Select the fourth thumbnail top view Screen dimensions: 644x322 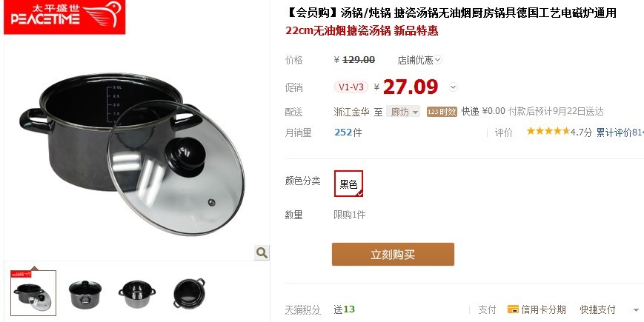(189, 293)
